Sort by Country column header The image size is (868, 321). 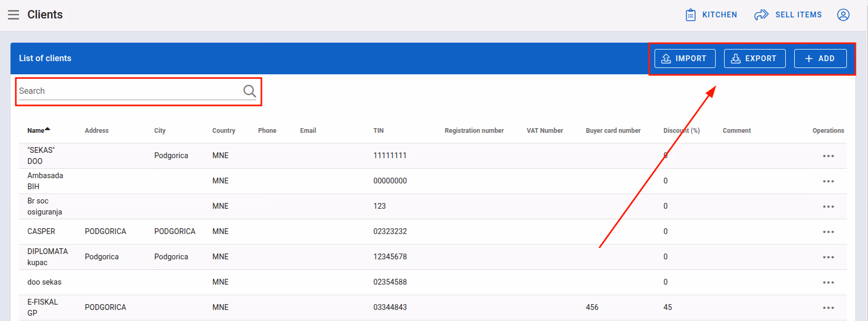coord(223,130)
